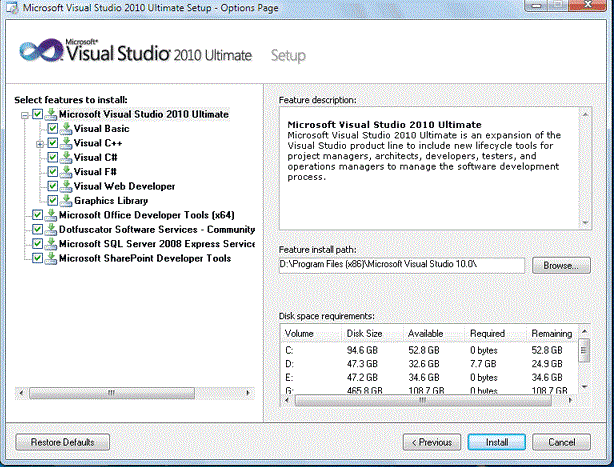The image size is (614, 467).
Task: Select the D: volume row label
Action: tap(289, 364)
